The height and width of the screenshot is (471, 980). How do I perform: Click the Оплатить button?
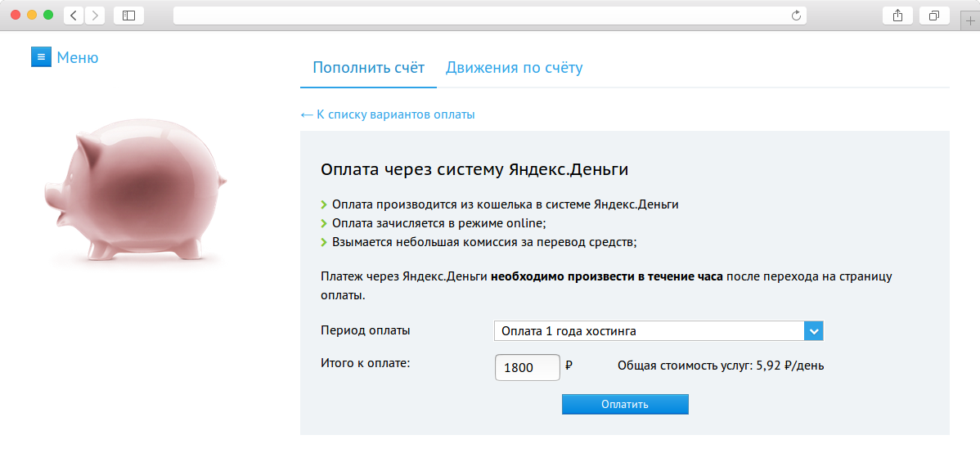point(625,404)
